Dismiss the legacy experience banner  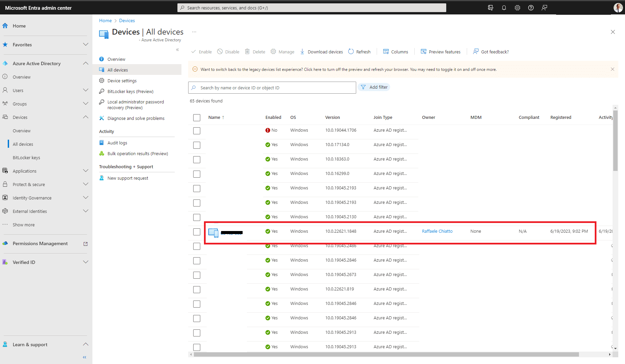click(612, 69)
